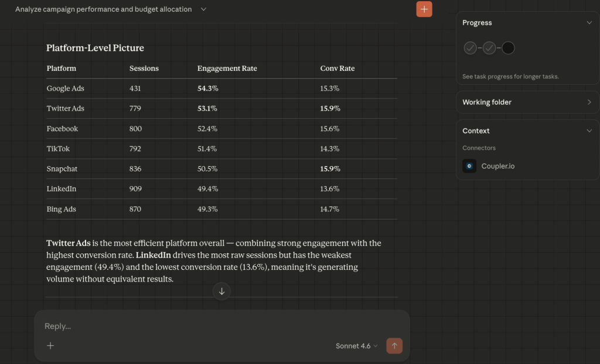Click the Conv Rate column header
This screenshot has width=600, height=364.
click(337, 68)
